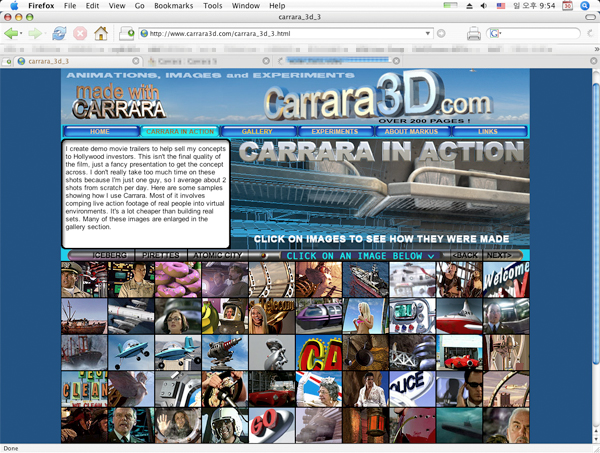Click the page vertical scrollbar thumb

click(x=596, y=224)
